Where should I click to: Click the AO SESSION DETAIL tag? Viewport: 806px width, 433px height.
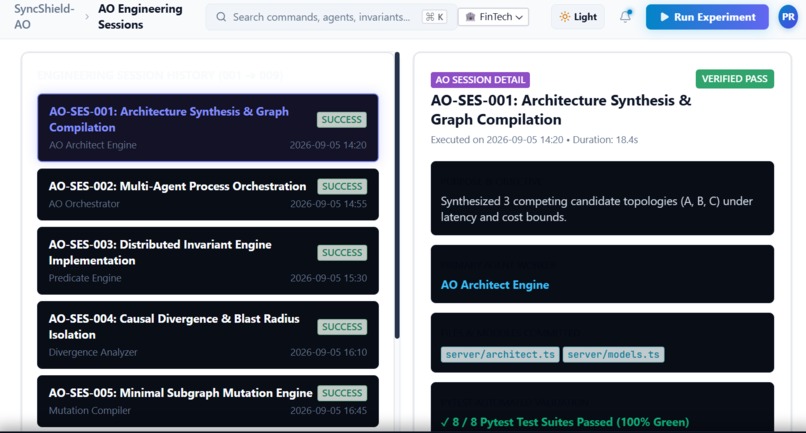point(480,80)
